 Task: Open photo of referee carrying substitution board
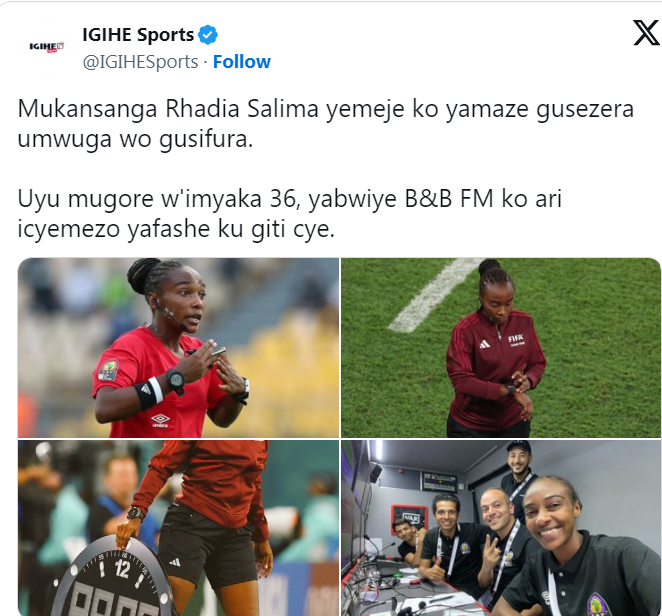178,527
